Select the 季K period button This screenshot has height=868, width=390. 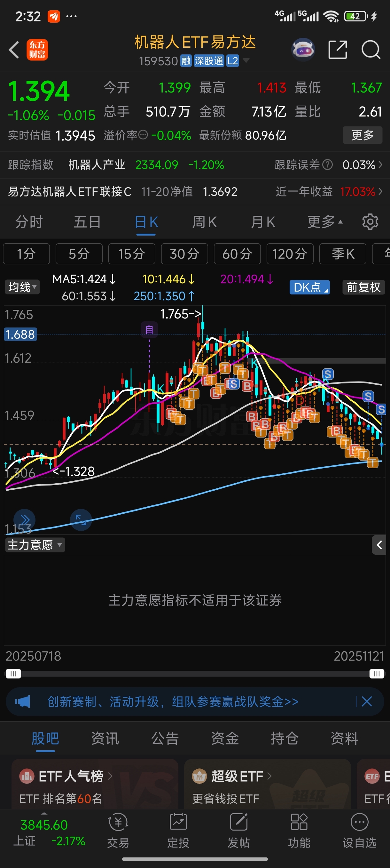pyautogui.click(x=343, y=254)
